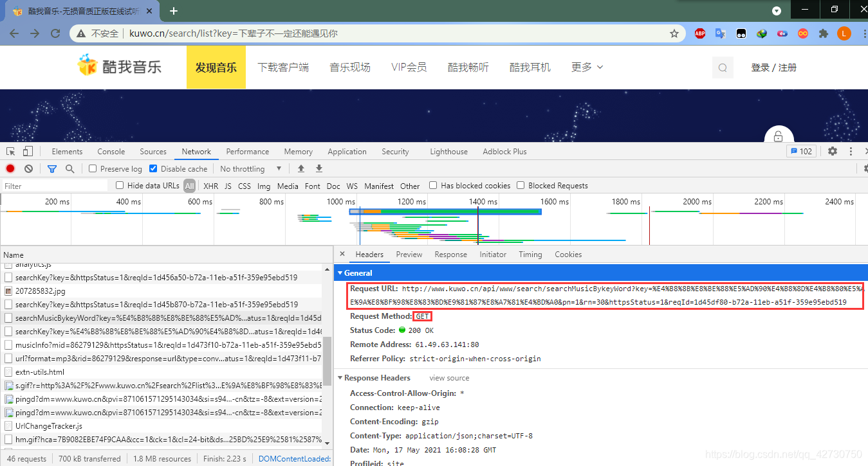Filter requests by XHR type

(210, 186)
